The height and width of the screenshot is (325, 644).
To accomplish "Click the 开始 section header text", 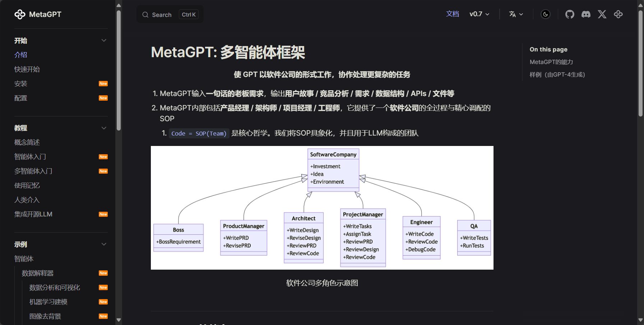I will point(21,40).
